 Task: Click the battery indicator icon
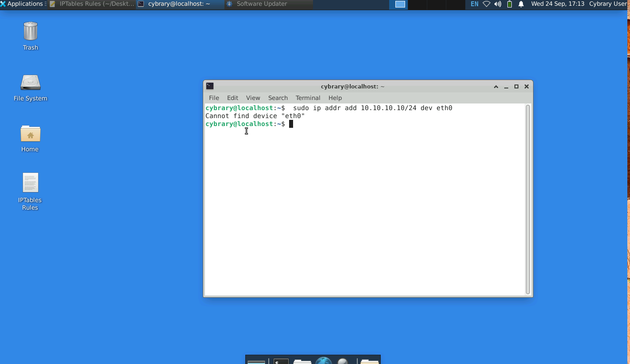pos(510,4)
